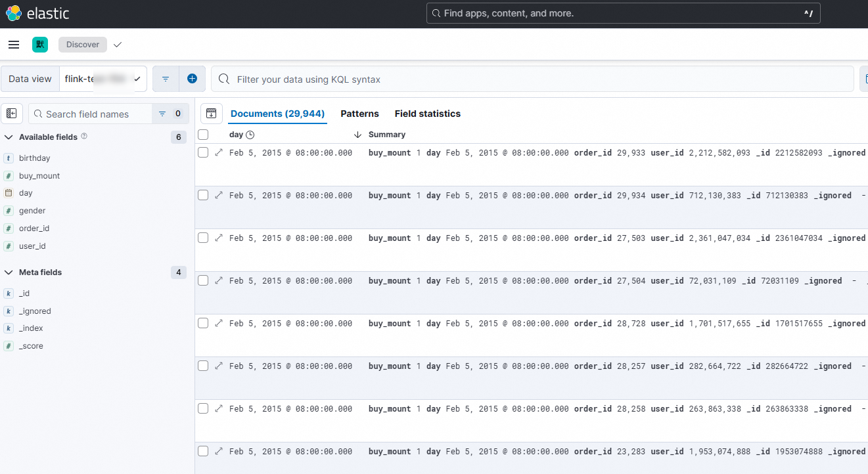Mark the checkbox for order_id 23,283
The image size is (868, 474).
click(203, 451)
